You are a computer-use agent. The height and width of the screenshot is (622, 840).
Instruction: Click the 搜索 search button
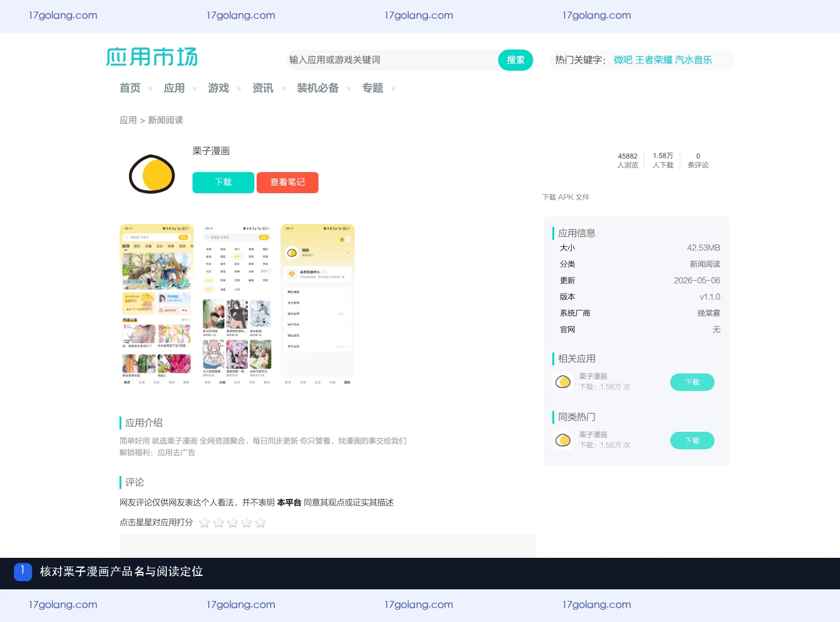click(516, 60)
